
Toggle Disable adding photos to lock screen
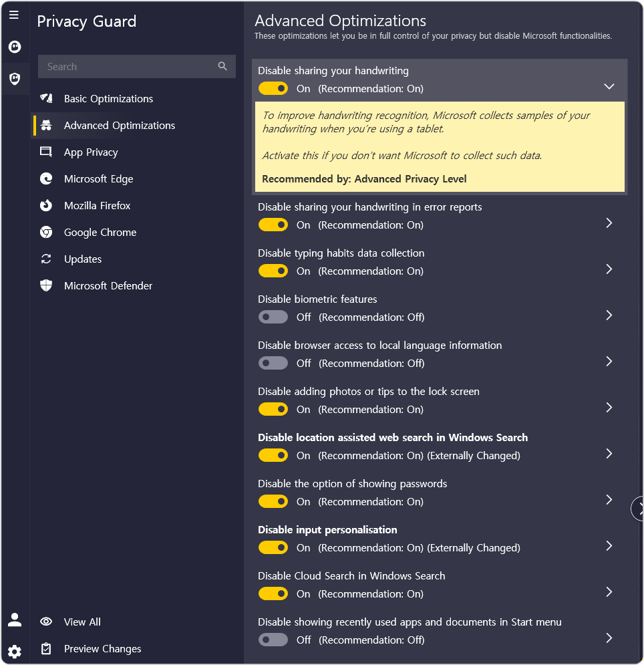pyautogui.click(x=273, y=409)
